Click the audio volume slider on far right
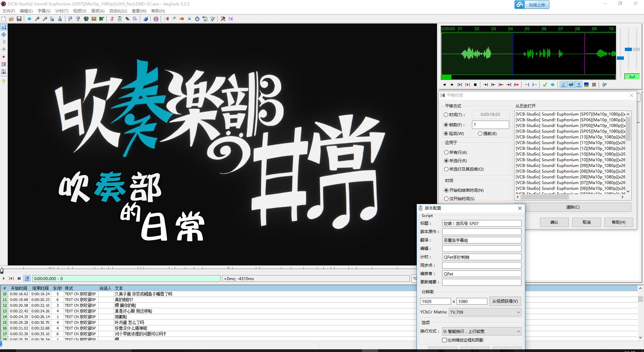 636,49
